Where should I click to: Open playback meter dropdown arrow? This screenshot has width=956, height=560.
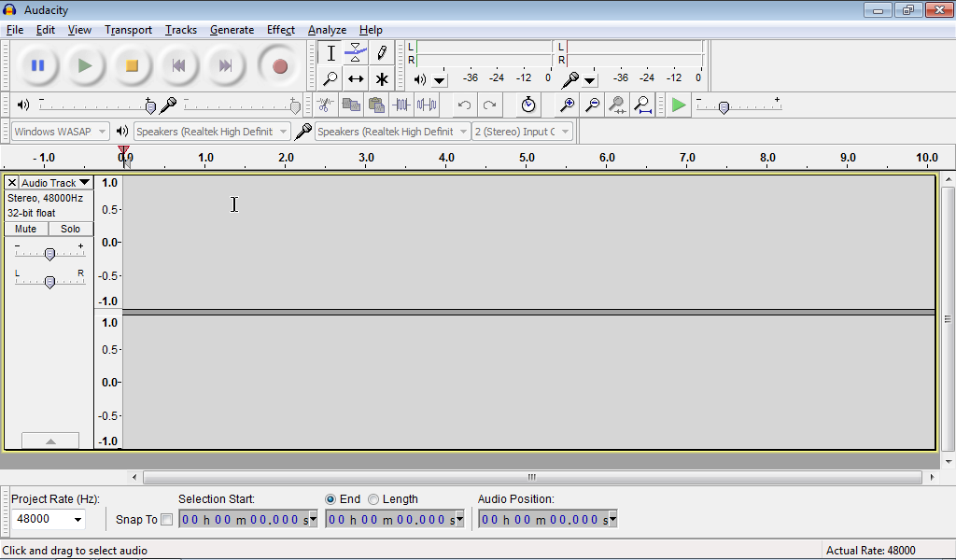(439, 80)
